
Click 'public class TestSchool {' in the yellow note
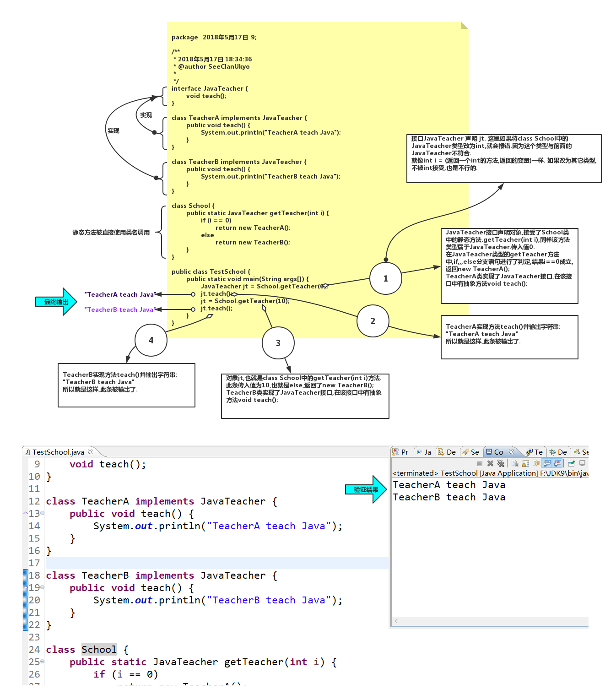tap(211, 271)
